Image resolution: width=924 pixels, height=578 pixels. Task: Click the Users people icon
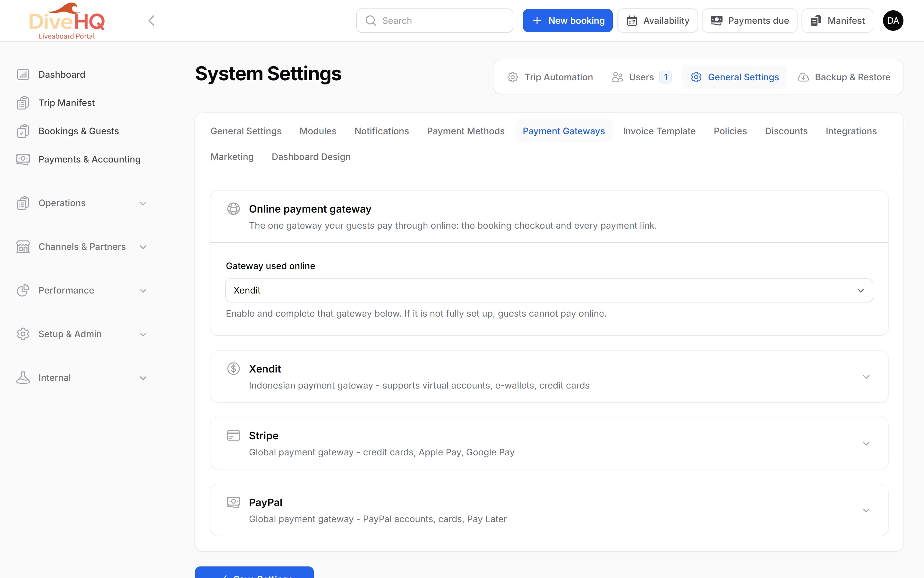point(617,77)
